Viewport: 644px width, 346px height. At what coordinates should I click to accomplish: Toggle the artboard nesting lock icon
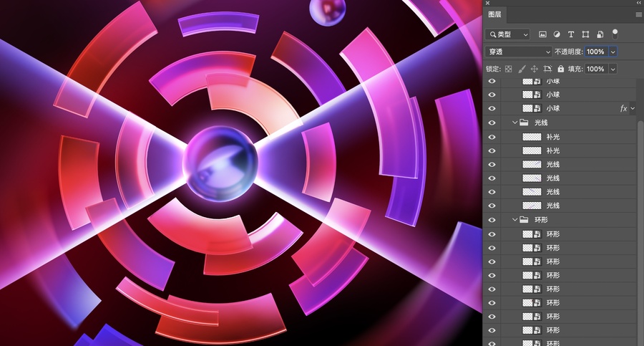click(547, 69)
